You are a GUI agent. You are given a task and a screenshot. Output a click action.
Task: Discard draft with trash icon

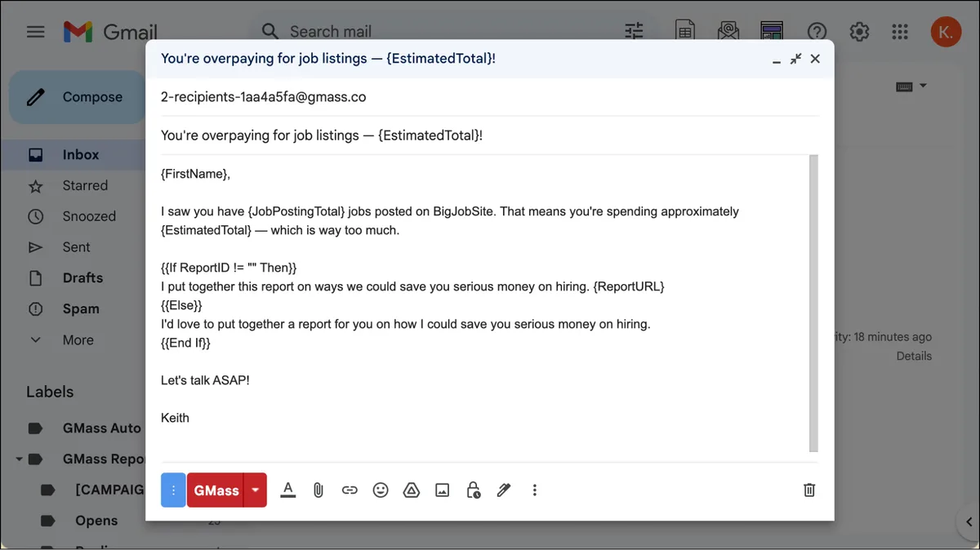pyautogui.click(x=809, y=490)
